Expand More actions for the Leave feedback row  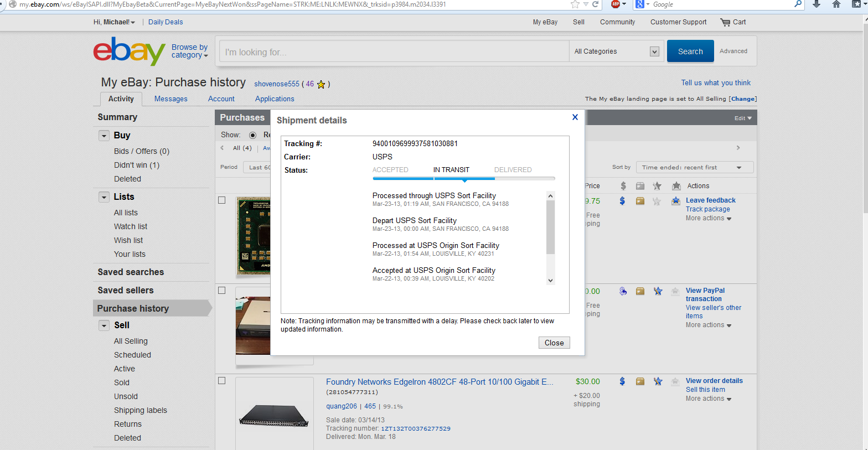(x=709, y=218)
